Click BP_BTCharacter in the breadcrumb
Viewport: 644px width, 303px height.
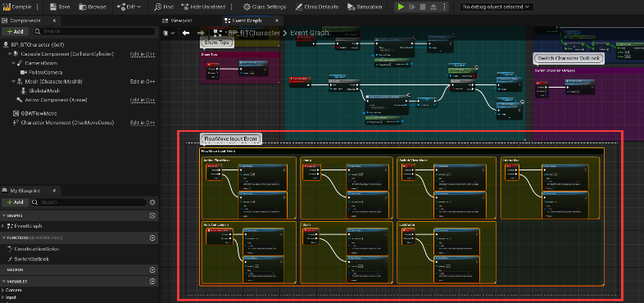254,34
